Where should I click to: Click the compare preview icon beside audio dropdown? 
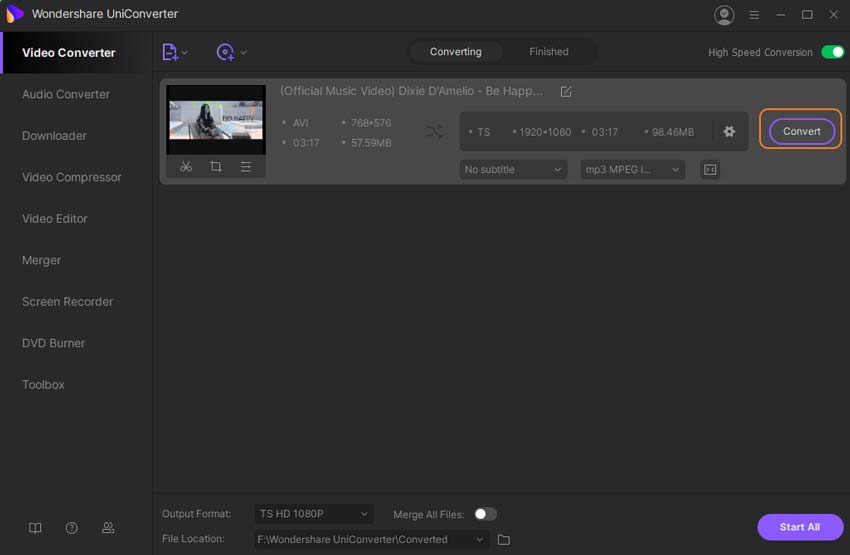[x=710, y=170]
